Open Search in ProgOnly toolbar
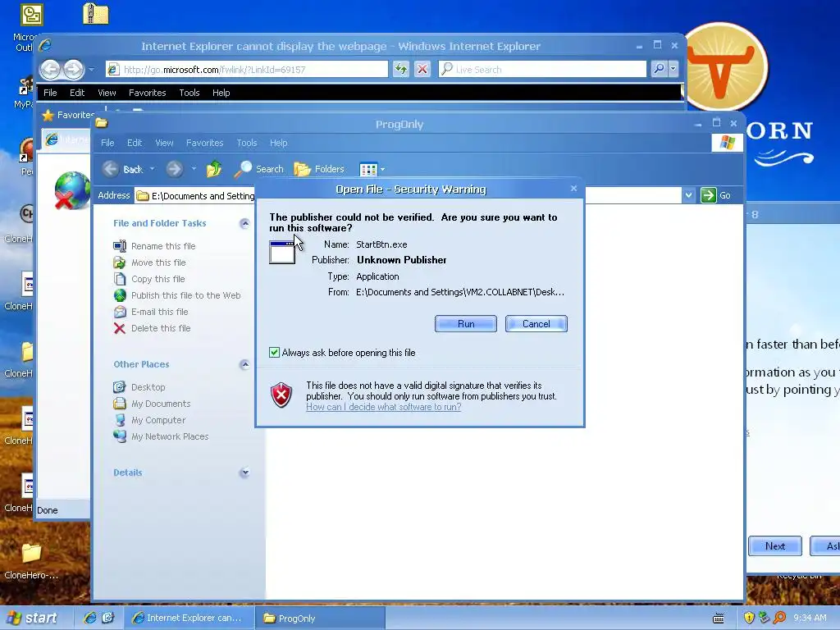Screen dimensions: 840x630 pyautogui.click(x=259, y=169)
